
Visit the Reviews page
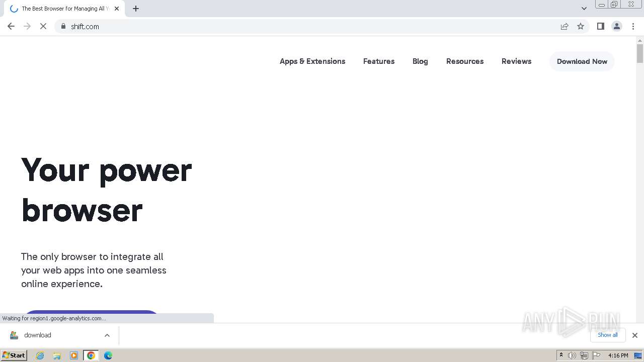516,61
